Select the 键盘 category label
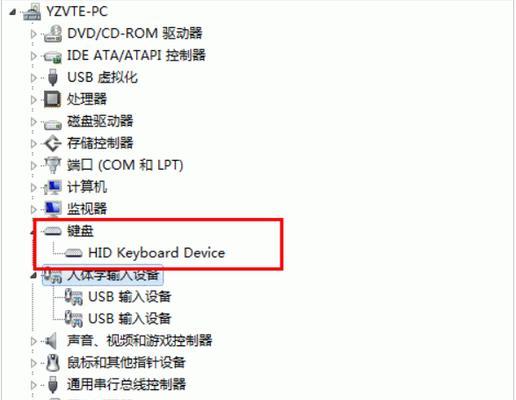Screen dimensions: 516x400 [80, 231]
